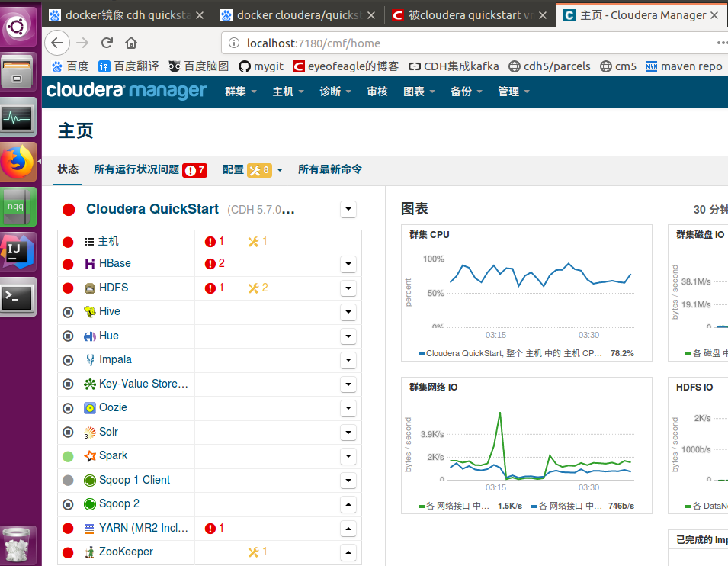This screenshot has width=728, height=566.
Task: Click the Spark star icon
Action: [x=89, y=455]
